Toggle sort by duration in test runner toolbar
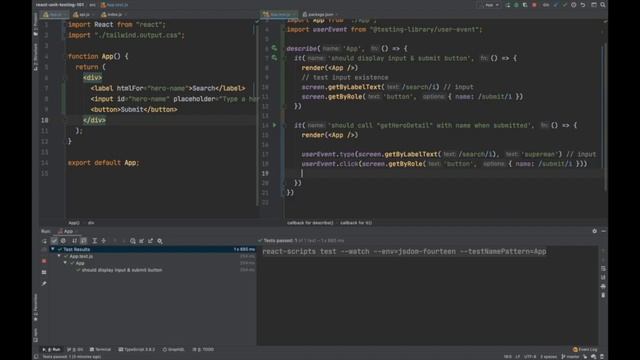 [83, 241]
